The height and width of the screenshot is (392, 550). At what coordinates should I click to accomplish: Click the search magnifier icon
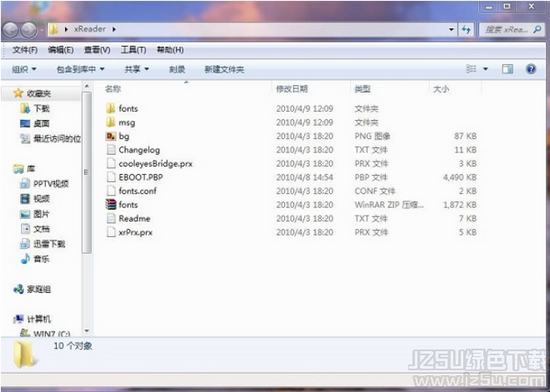537,29
